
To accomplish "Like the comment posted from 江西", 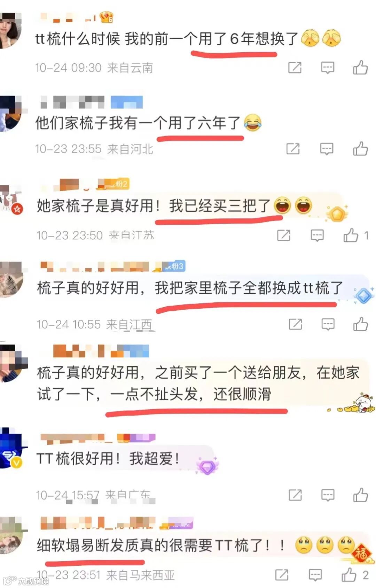I will tap(360, 324).
